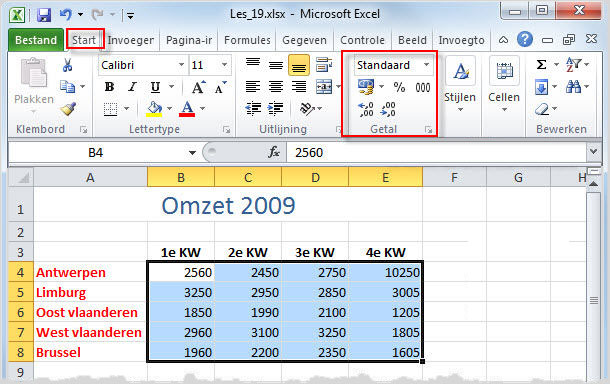
Task: Open the Bestand file tab
Action: (x=36, y=40)
